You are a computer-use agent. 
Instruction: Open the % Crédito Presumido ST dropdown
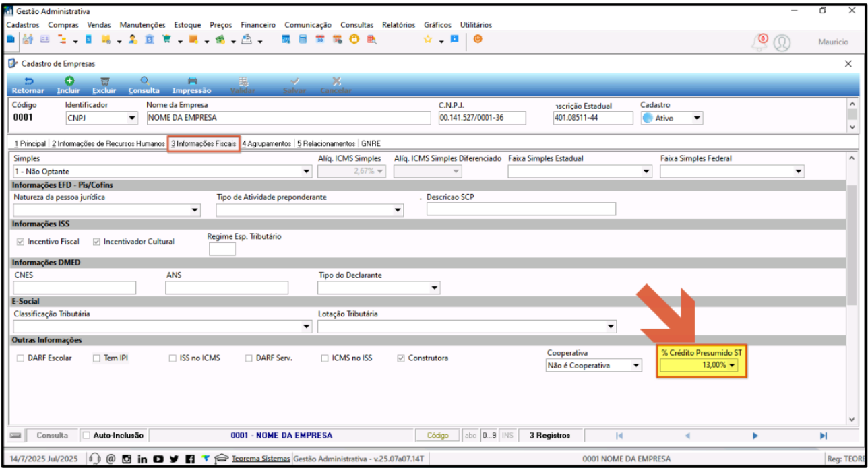tap(732, 365)
